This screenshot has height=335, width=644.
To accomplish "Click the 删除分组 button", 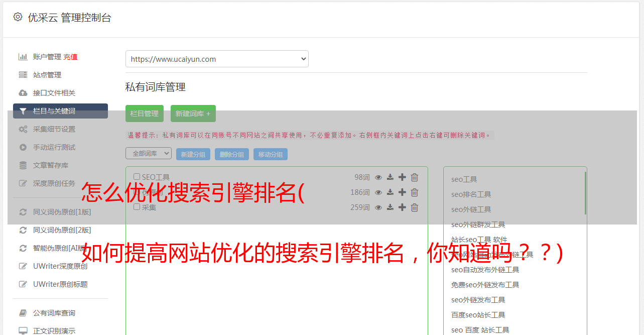I will (x=232, y=154).
